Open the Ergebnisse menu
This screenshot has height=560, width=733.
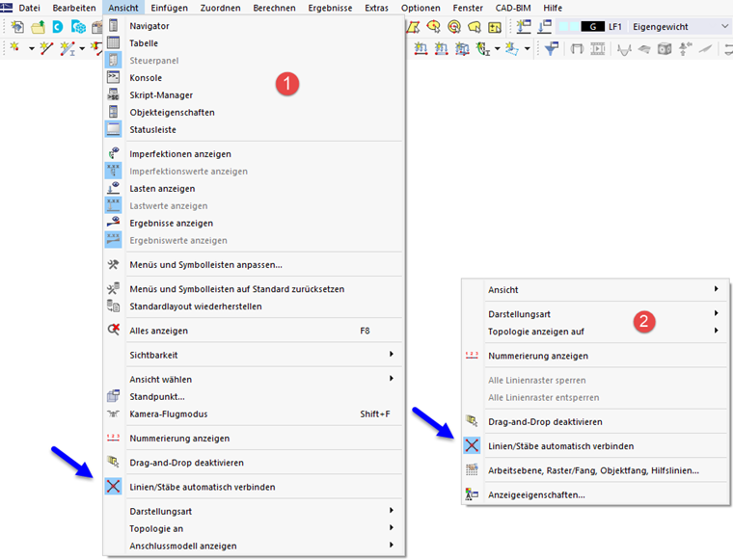tap(330, 8)
